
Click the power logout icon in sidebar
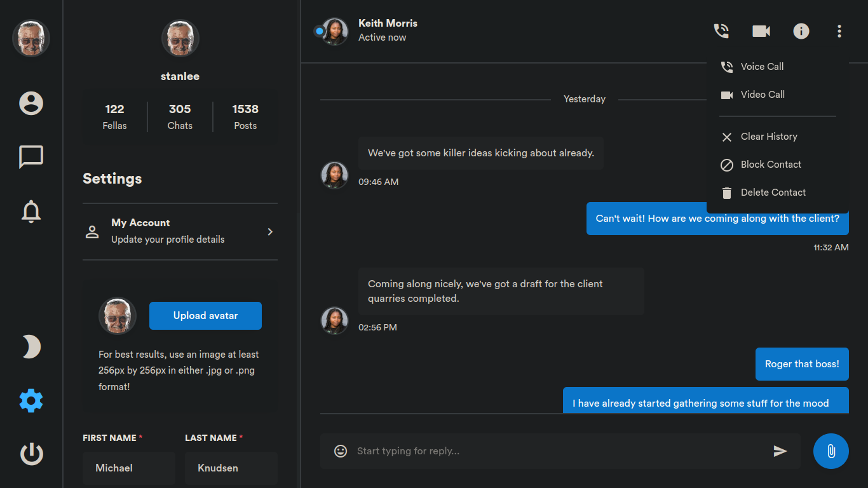[31, 454]
